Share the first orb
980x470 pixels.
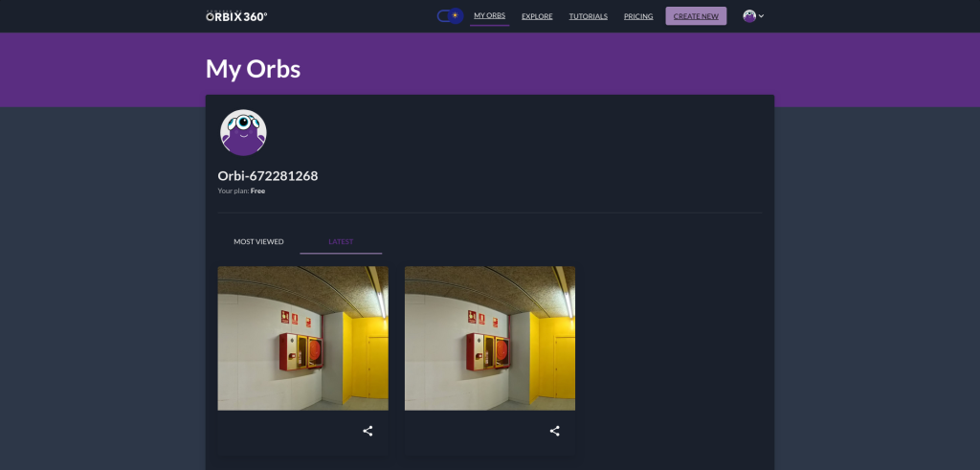click(x=367, y=432)
